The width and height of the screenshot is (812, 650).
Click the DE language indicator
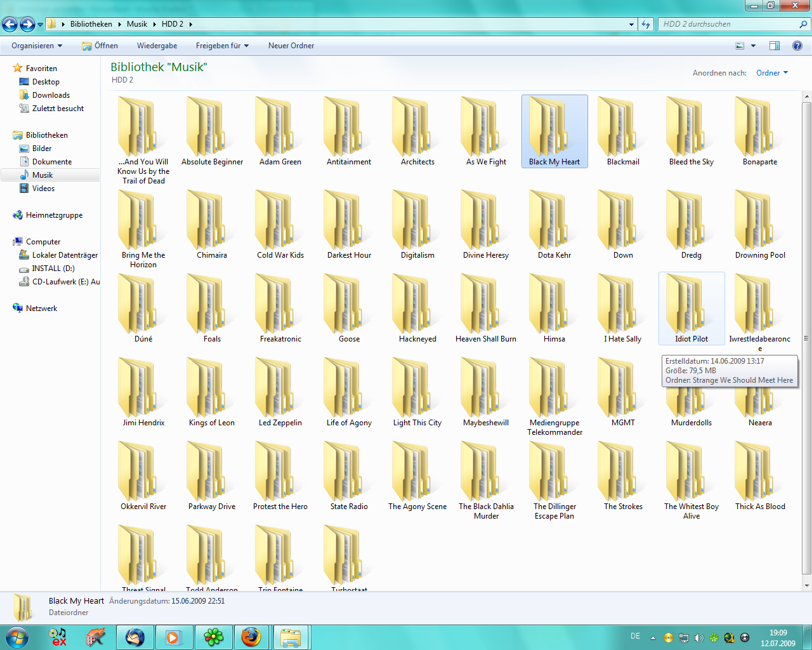[x=636, y=636]
